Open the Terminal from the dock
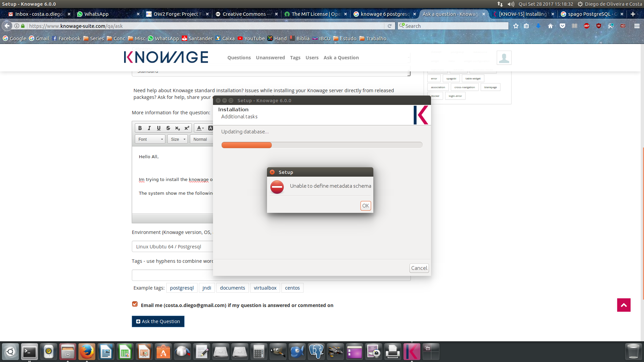 click(x=30, y=352)
